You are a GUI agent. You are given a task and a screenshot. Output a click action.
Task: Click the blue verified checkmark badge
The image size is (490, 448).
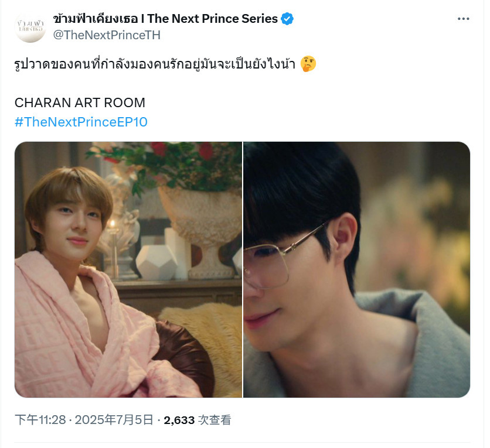pos(287,19)
